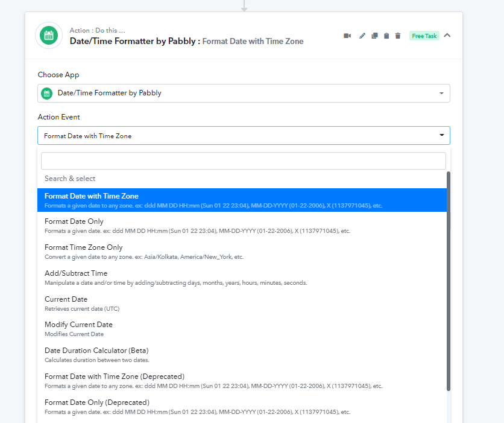
Task: Toggle the Action Event dropdown arrow
Action: [x=442, y=135]
